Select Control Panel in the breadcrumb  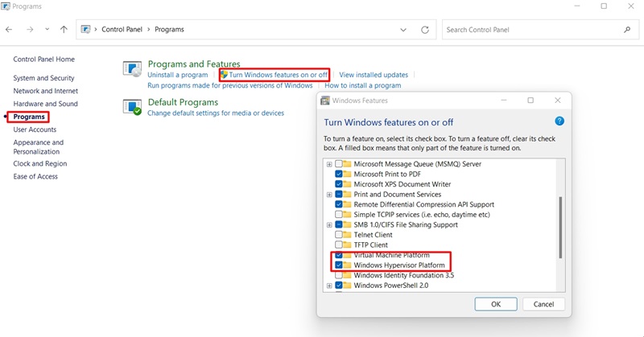(x=122, y=30)
